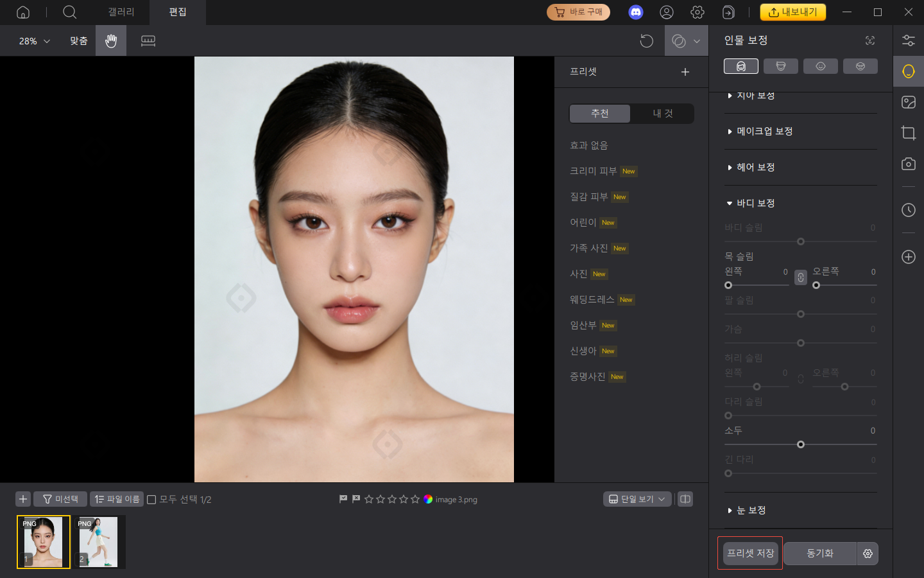Click the camera icon in the right sidebar
Image resolution: width=924 pixels, height=578 pixels.
coord(908,164)
